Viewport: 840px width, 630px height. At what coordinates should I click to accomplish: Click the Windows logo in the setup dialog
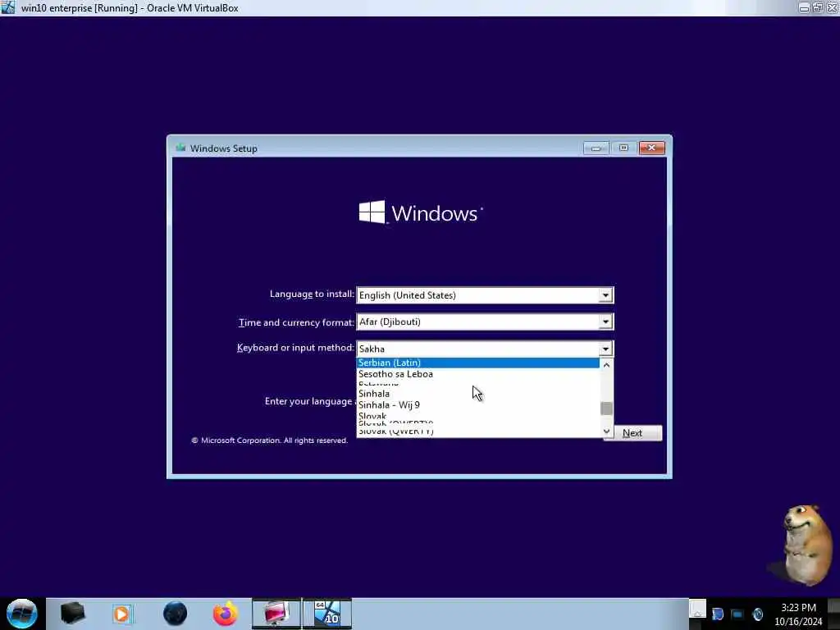point(421,212)
